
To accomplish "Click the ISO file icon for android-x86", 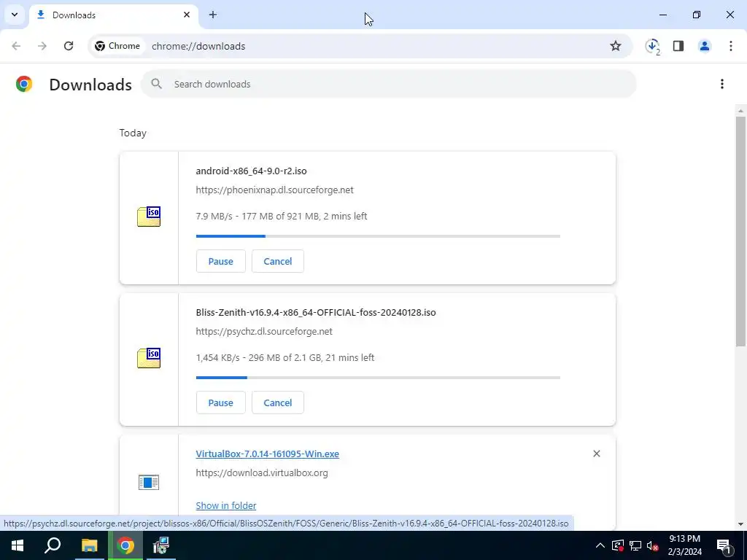I will (x=149, y=217).
